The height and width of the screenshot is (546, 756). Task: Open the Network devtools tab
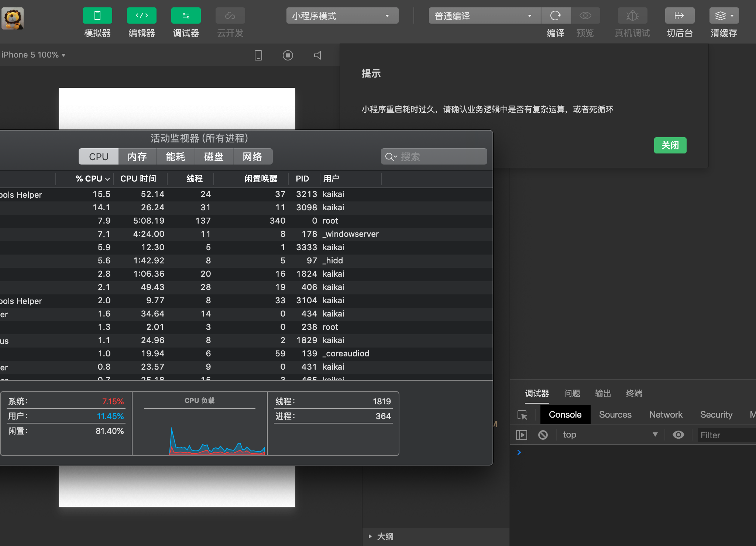coord(666,415)
